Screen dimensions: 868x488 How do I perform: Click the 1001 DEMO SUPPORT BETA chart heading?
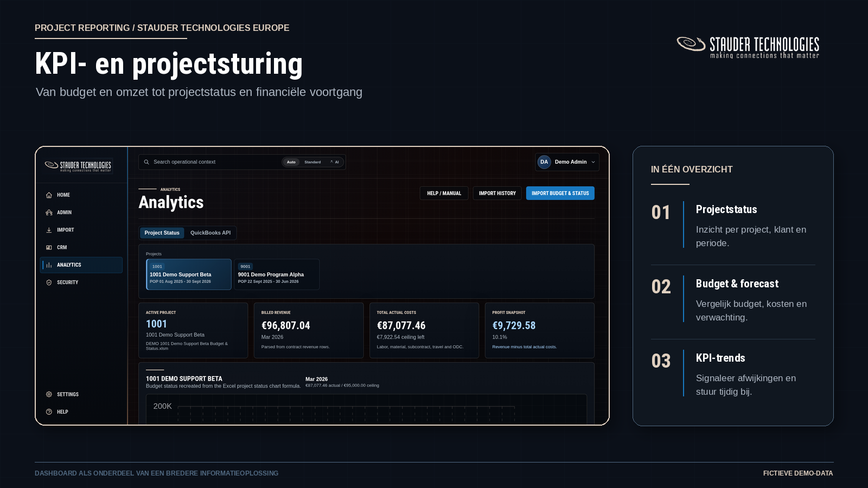tap(184, 378)
